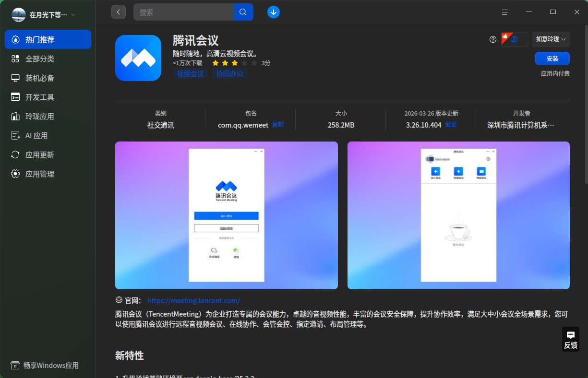
Task: Select 热门推荐 in the sidebar
Action: pyautogui.click(x=48, y=39)
